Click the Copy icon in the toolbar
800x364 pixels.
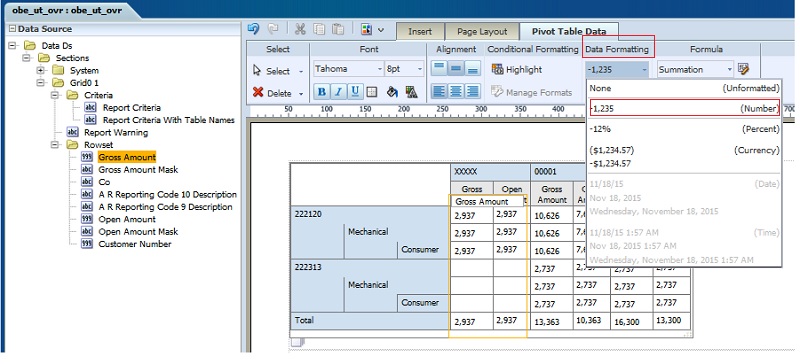(319, 29)
